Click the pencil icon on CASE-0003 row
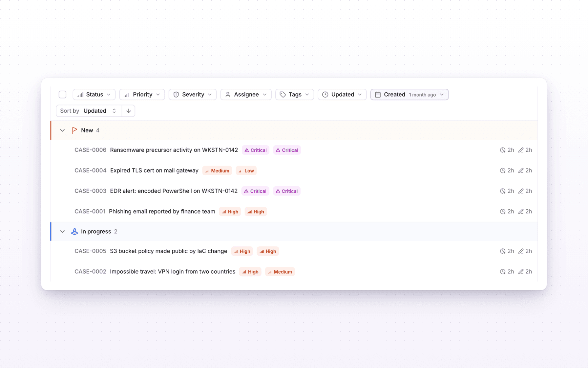The width and height of the screenshot is (588, 368). pos(521,191)
